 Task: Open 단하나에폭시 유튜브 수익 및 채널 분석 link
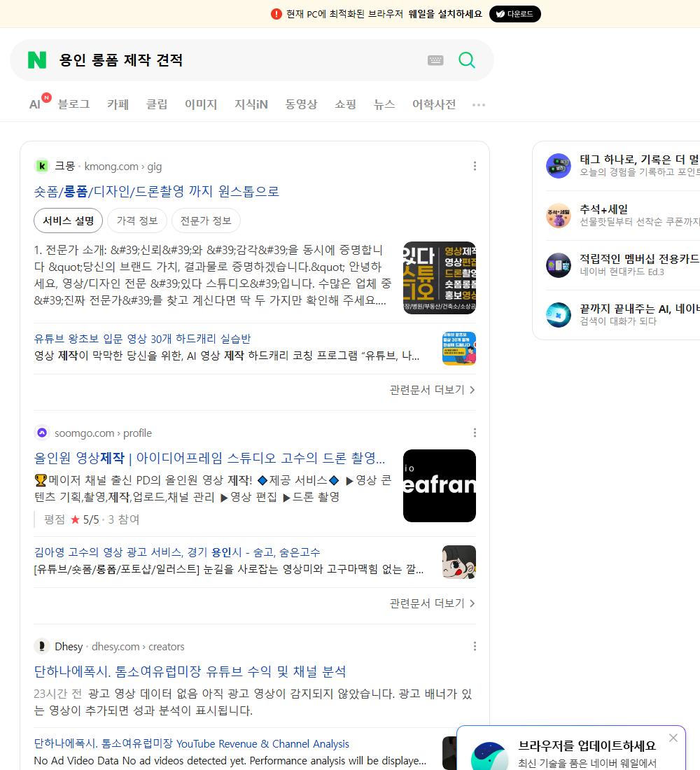coord(190,671)
